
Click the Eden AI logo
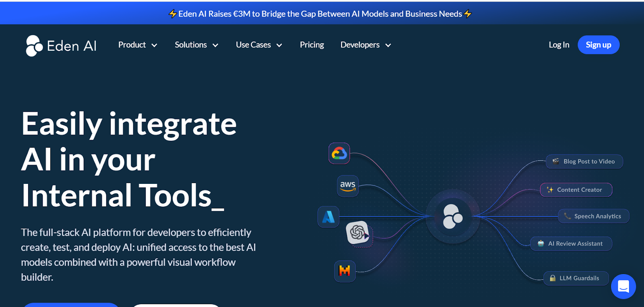click(61, 45)
